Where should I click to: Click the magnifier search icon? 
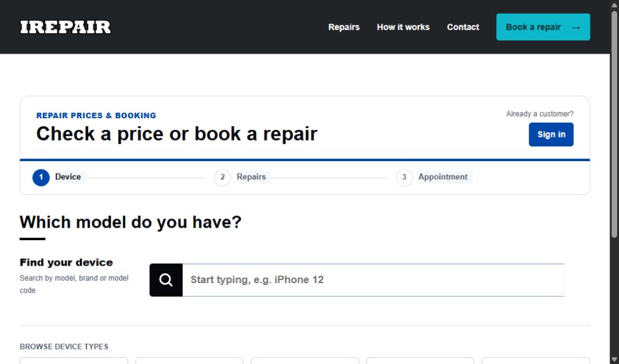click(166, 280)
